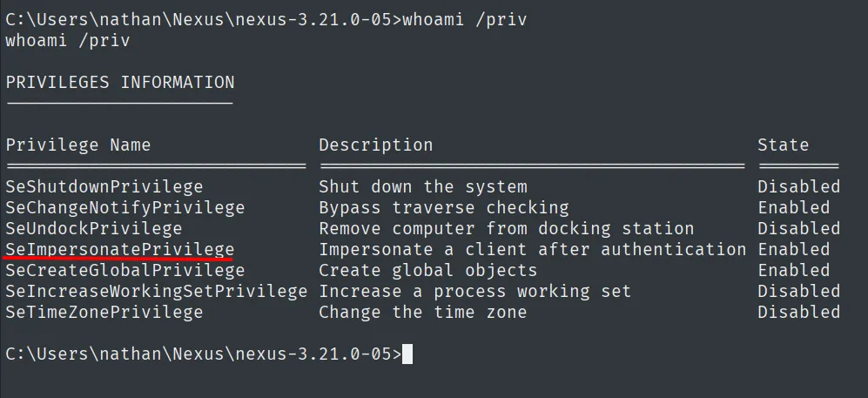Click the 'whoami /priv' command on the first line

point(464,20)
